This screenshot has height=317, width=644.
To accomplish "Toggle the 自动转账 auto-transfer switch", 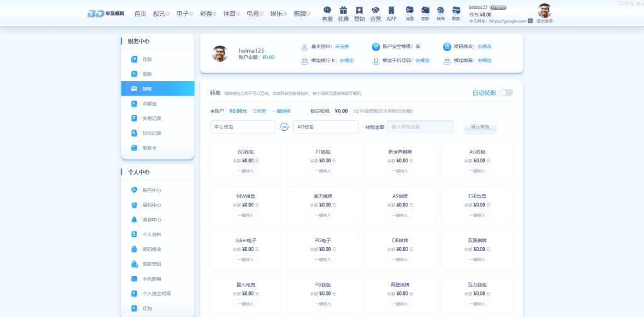I will click(506, 92).
